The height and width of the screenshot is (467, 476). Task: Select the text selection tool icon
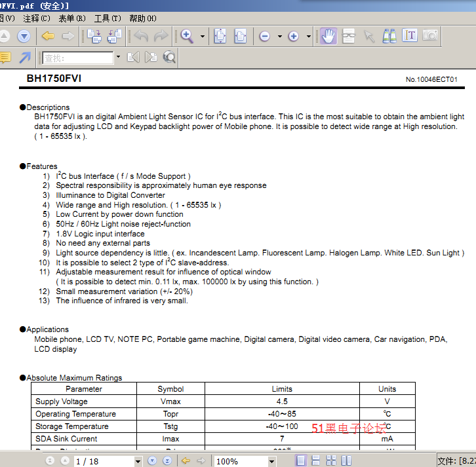click(410, 35)
